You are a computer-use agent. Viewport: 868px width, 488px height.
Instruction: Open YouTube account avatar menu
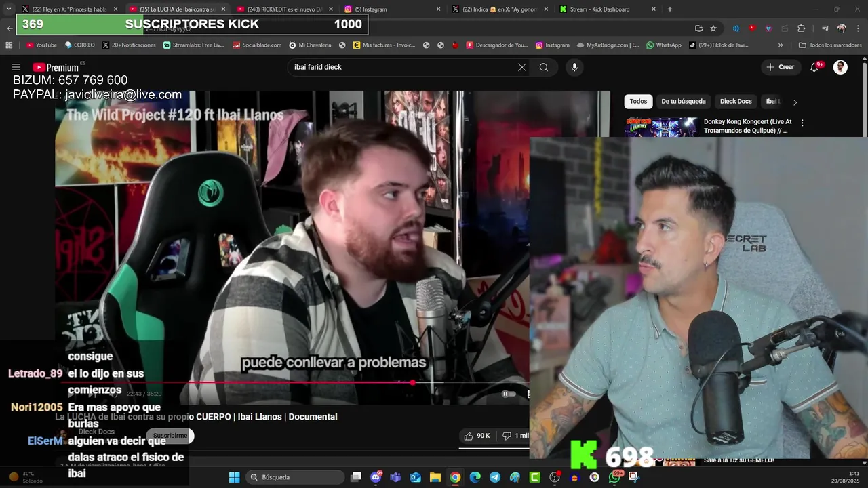click(840, 67)
